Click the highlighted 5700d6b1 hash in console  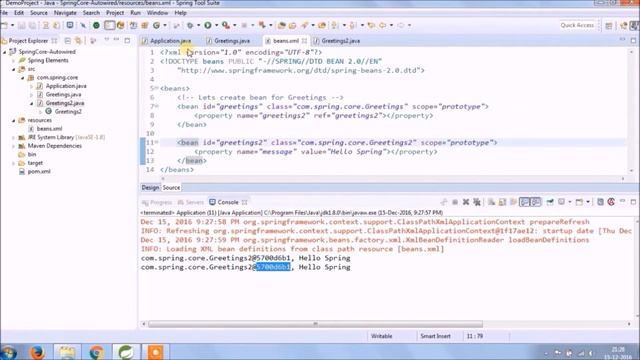pos(273,267)
